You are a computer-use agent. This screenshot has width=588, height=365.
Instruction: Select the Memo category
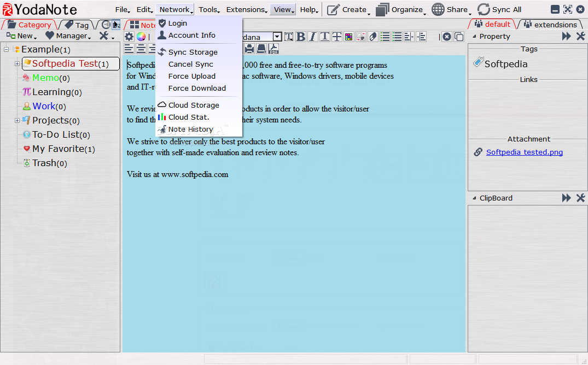pos(46,78)
